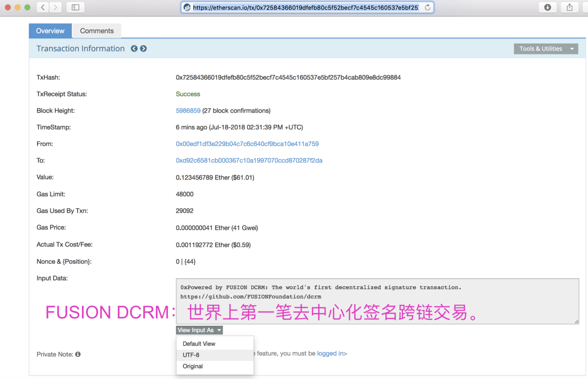588x379 pixels.
Task: Click the Nonce & {Position} label
Action: pos(64,262)
